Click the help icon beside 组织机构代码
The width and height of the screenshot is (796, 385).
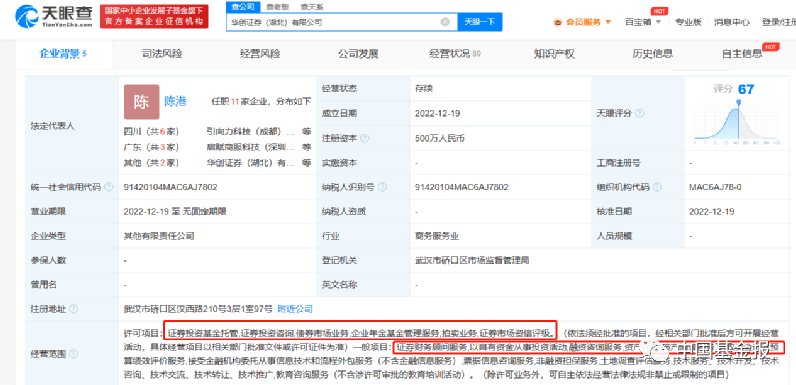click(657, 187)
